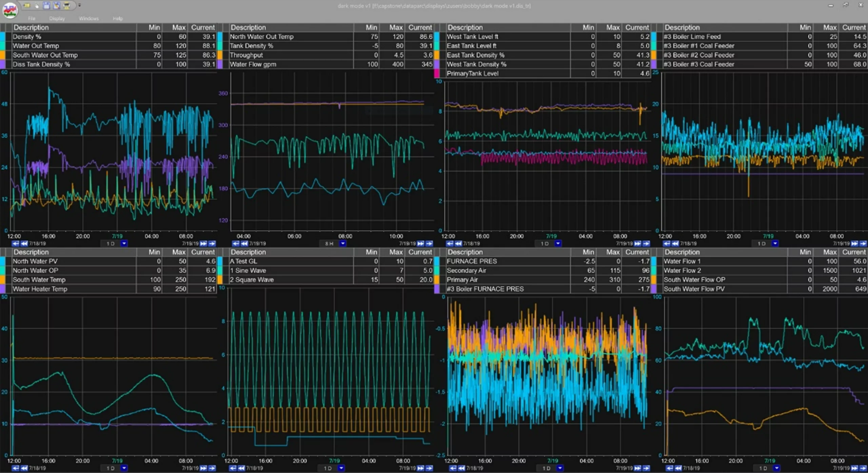The height and width of the screenshot is (473, 868).
Task: Click the save-as edit icon in toolbar
Action: (x=57, y=5)
